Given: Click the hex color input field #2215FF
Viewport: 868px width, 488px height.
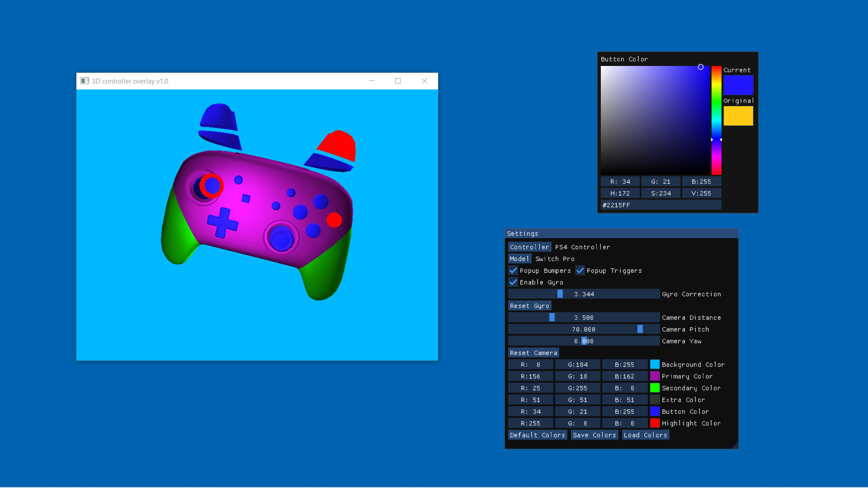Looking at the screenshot, I should (660, 205).
